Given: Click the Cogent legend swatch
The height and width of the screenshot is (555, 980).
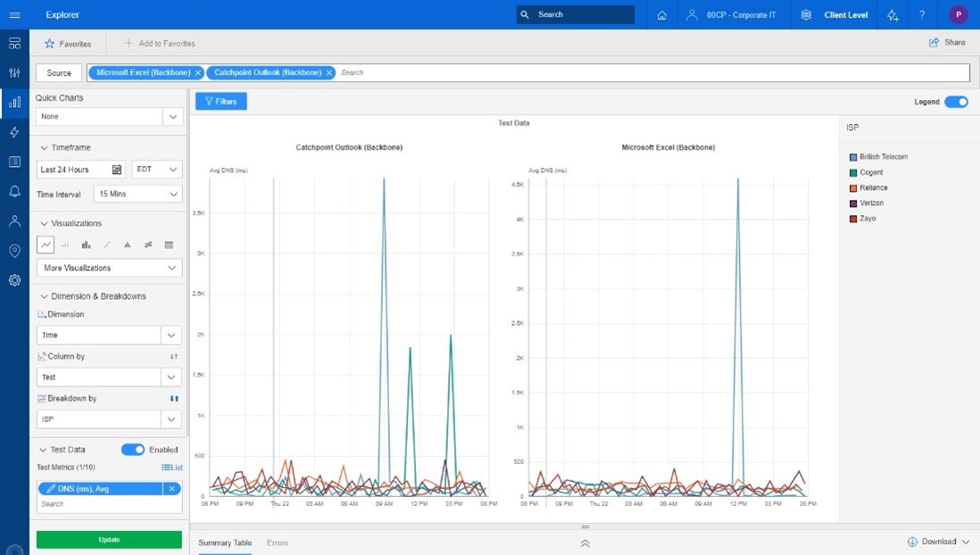Looking at the screenshot, I should pyautogui.click(x=853, y=172).
